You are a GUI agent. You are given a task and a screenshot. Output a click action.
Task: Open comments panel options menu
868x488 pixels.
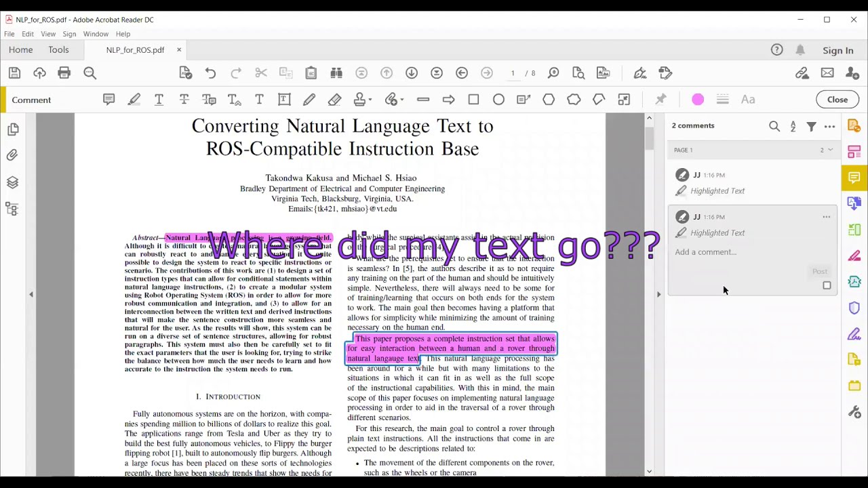(829, 126)
